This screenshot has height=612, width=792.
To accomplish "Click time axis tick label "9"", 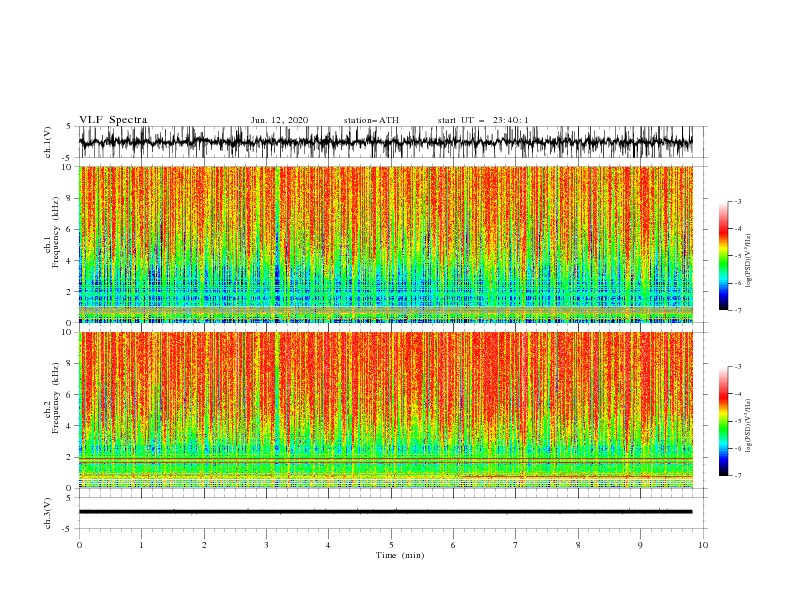I will tap(640, 545).
